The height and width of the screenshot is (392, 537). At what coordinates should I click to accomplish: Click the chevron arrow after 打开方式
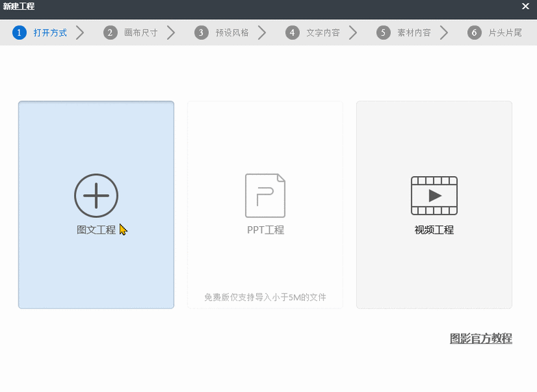[x=80, y=32]
